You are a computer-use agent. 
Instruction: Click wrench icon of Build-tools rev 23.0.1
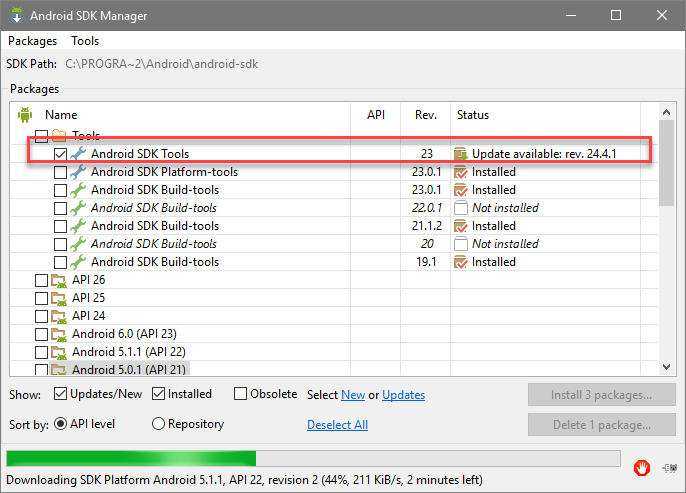point(78,190)
